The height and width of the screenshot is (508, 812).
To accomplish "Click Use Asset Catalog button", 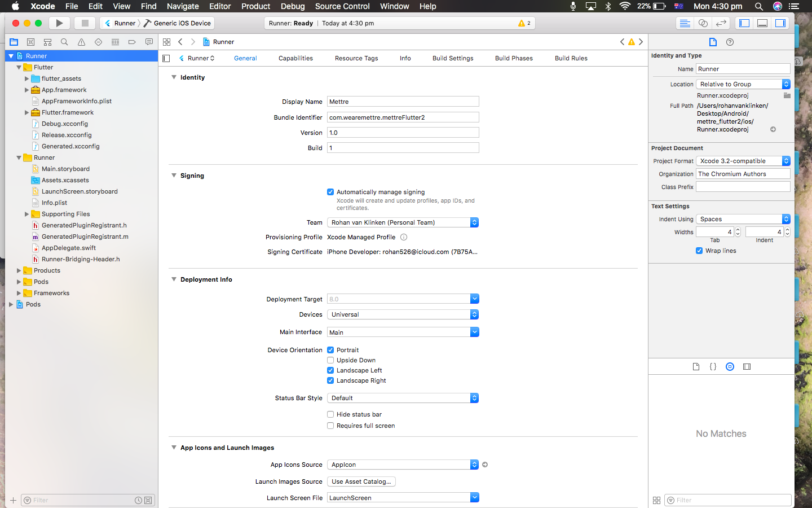I will tap(361, 481).
